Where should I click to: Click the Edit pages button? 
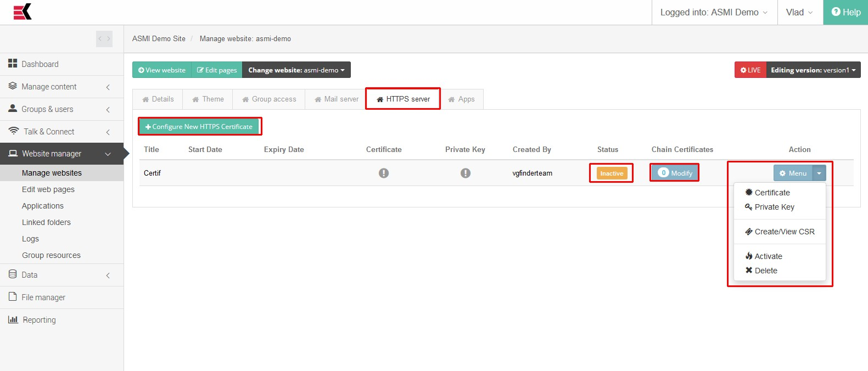[217, 70]
